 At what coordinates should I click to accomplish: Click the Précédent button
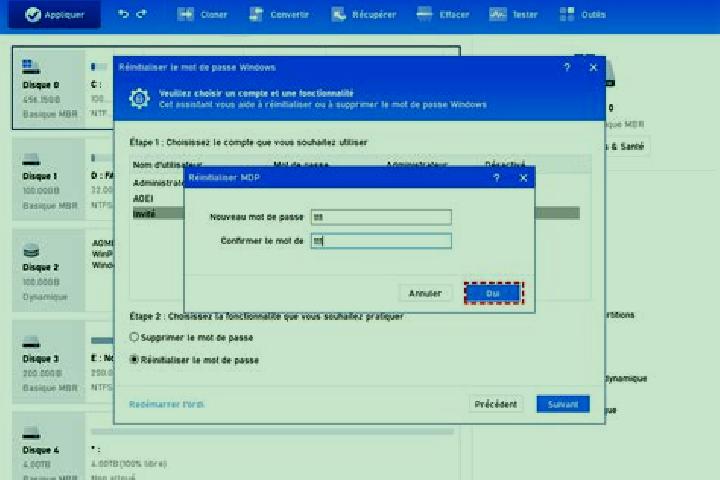[496, 404]
